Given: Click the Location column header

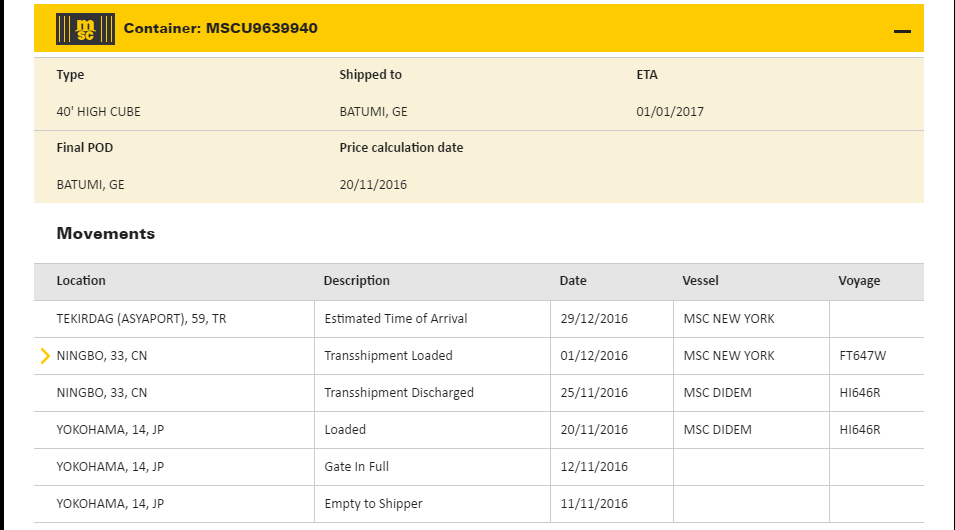Looking at the screenshot, I should 81,281.
